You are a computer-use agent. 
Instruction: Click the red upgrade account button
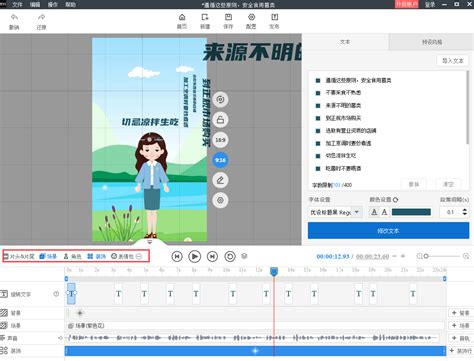pyautogui.click(x=407, y=4)
